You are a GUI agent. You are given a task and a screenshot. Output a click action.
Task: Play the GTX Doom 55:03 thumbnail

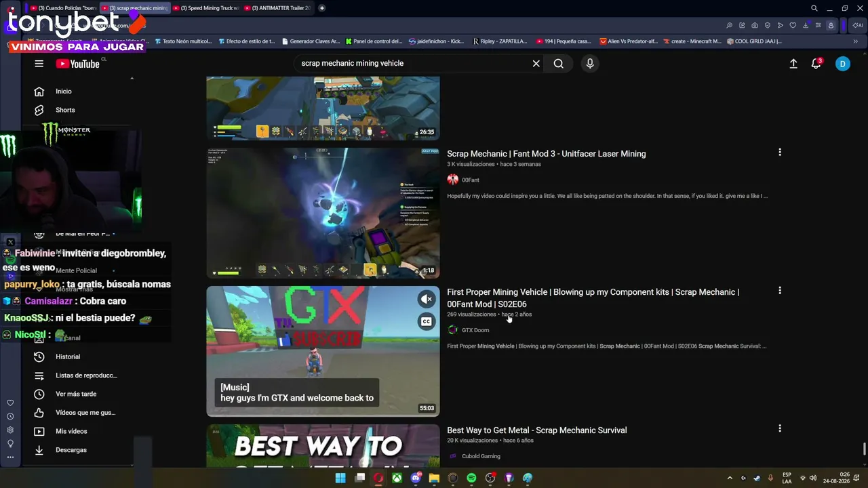323,351
